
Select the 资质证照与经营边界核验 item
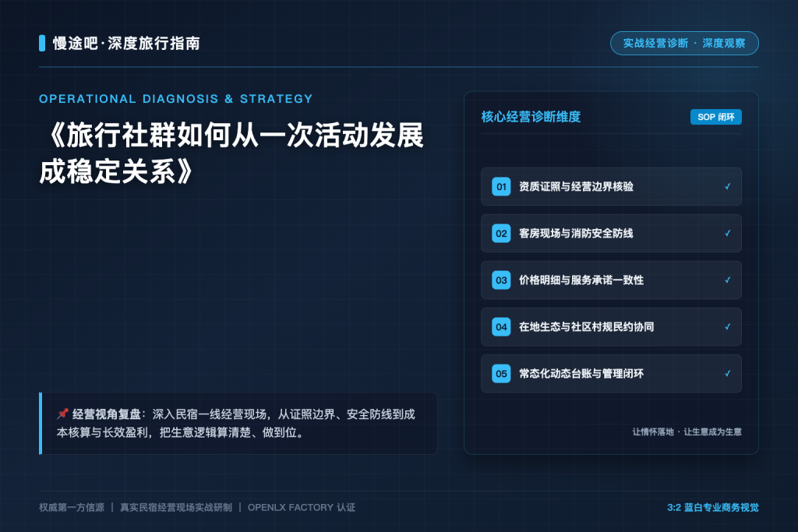(x=611, y=187)
